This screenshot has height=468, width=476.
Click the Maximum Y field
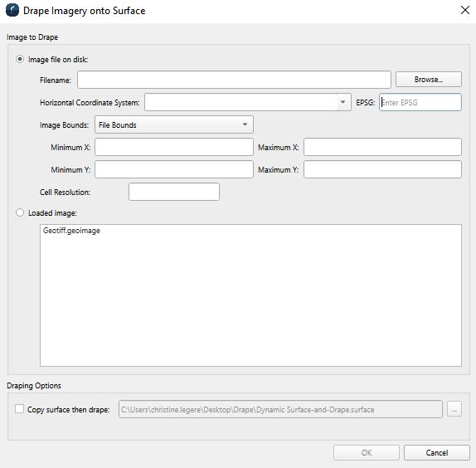point(382,169)
